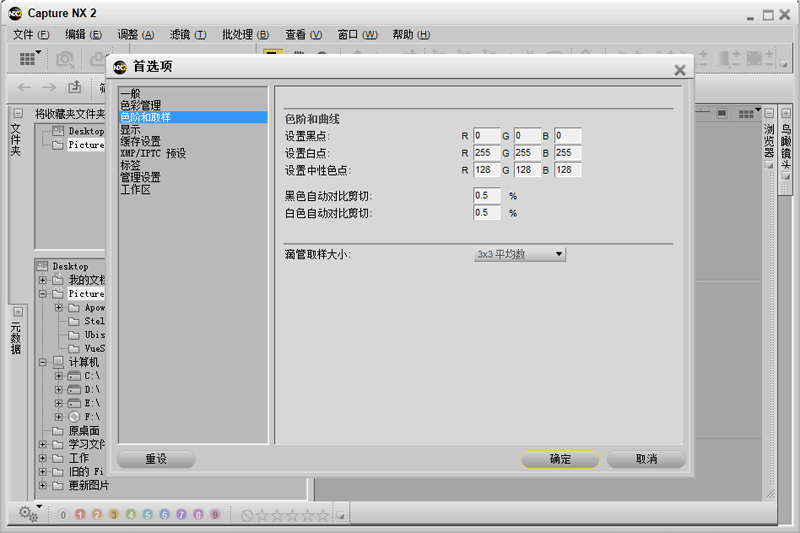Open the File menu
The width and height of the screenshot is (800, 533).
(31, 35)
